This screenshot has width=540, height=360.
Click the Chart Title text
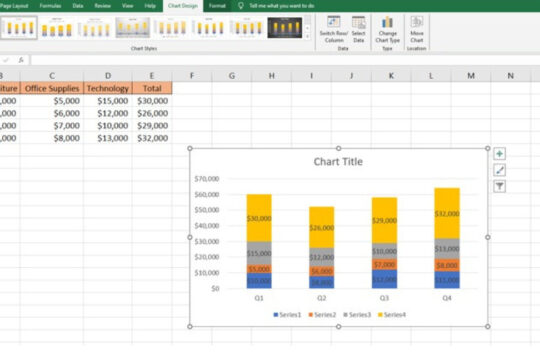pyautogui.click(x=338, y=162)
